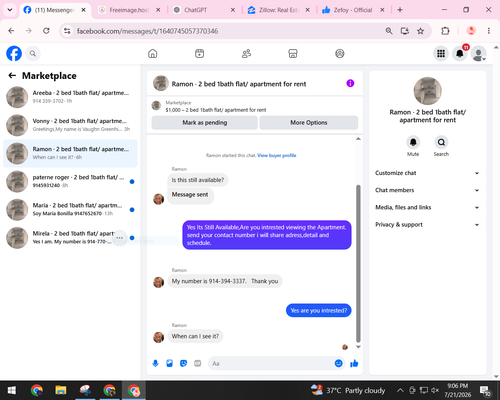
Task: Click the chat vertical scrollbar
Action: click(x=358, y=263)
